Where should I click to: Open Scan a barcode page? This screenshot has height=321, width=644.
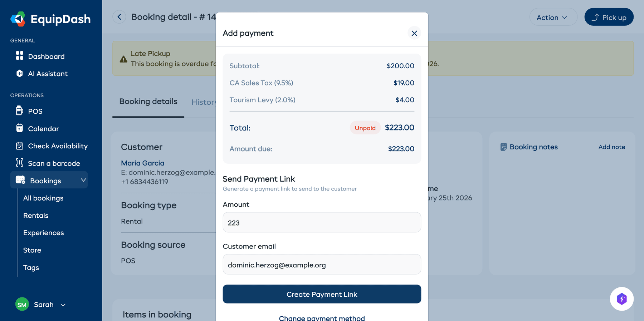[54, 163]
